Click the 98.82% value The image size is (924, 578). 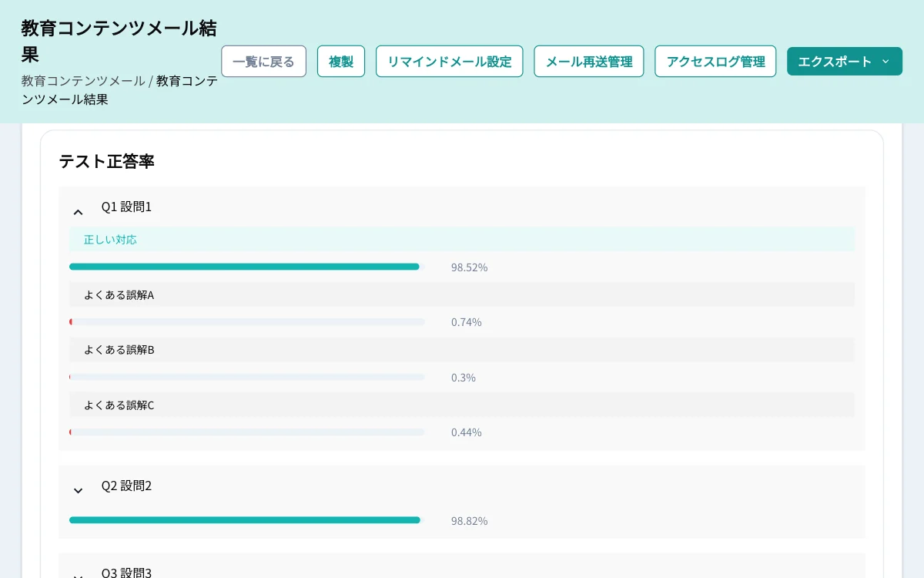click(x=469, y=521)
